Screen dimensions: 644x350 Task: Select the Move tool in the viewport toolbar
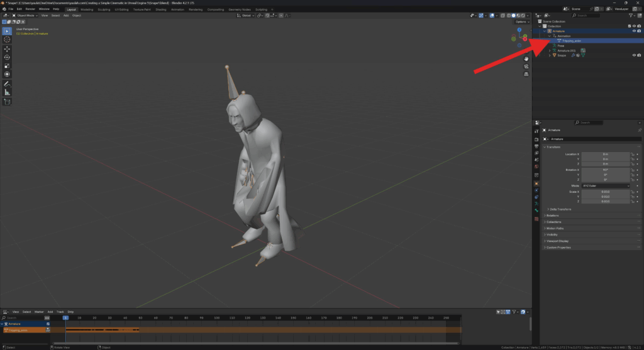7,48
